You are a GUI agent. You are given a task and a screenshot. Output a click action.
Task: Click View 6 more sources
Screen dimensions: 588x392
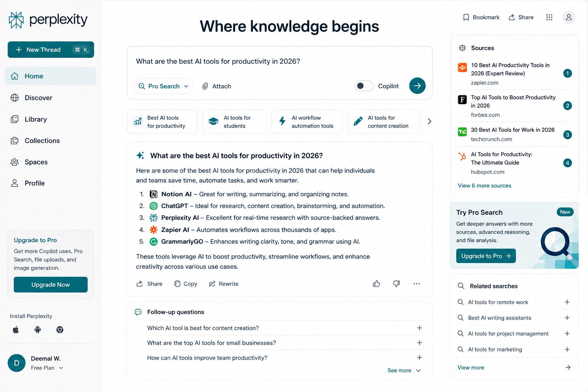point(484,186)
